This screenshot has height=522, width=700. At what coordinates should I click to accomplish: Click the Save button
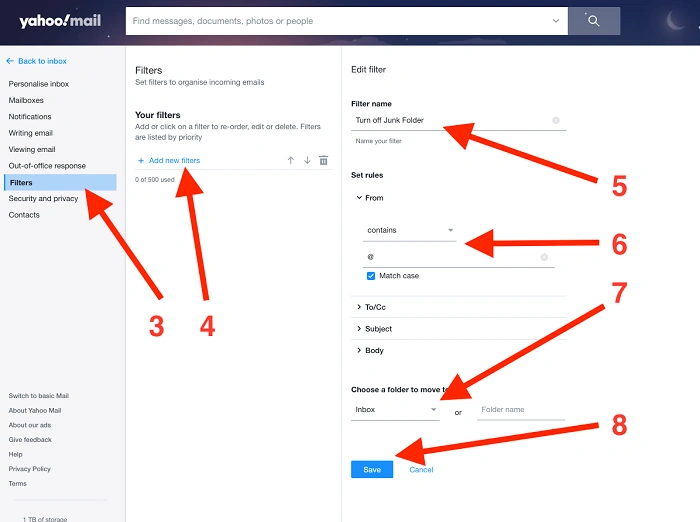[x=372, y=469]
